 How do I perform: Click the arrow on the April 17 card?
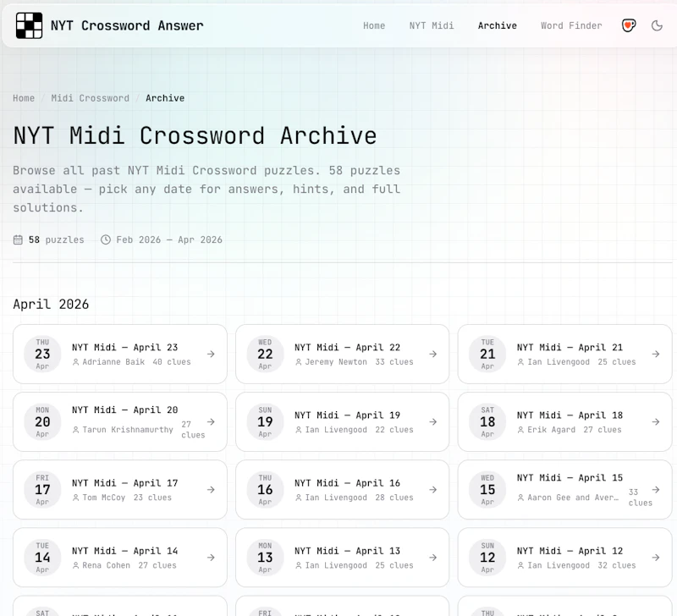[x=211, y=490]
